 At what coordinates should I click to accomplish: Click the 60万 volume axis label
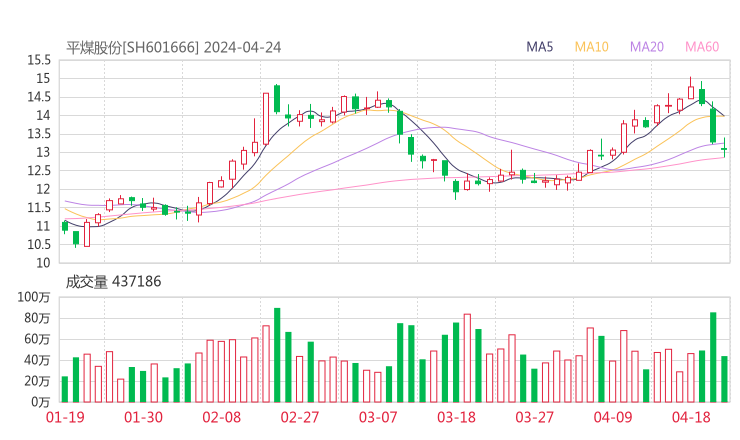(x=37, y=339)
